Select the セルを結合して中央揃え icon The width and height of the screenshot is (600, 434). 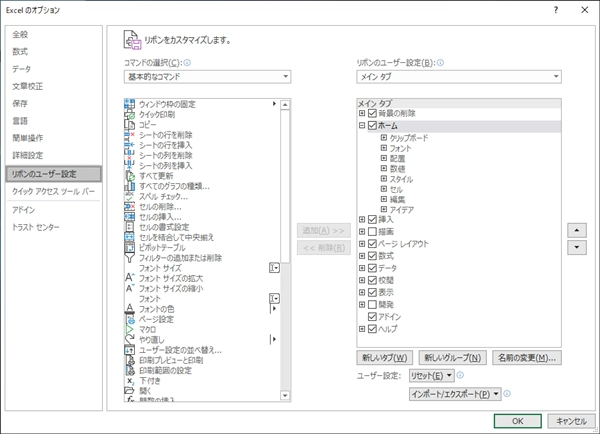pyautogui.click(x=130, y=237)
